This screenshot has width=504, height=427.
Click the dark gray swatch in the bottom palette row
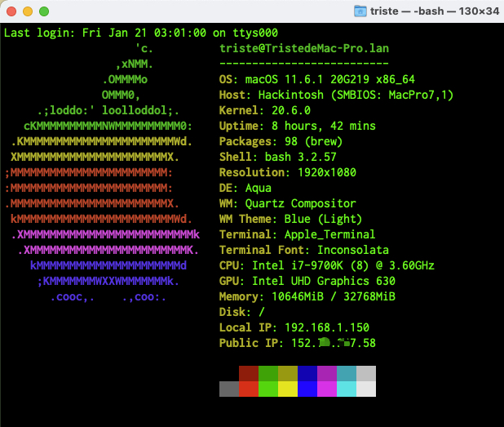tap(229, 389)
